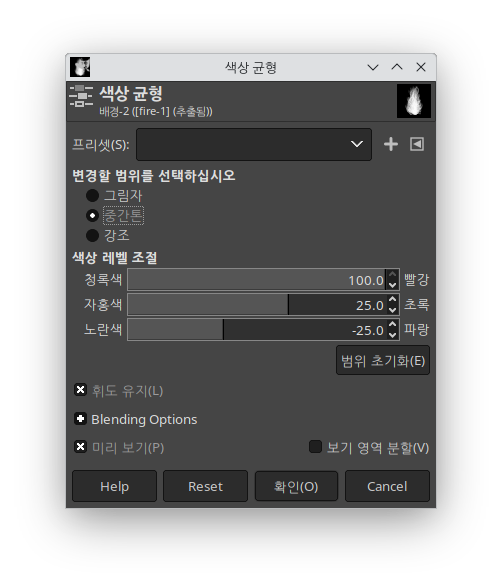Image resolution: width=503 pixels, height=587 pixels.
Task: Click the color balance tool icon in header
Action: [81, 96]
